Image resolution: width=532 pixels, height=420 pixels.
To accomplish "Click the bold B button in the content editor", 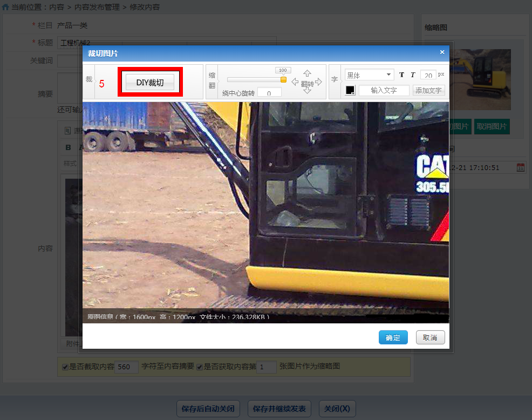I will point(68,147).
